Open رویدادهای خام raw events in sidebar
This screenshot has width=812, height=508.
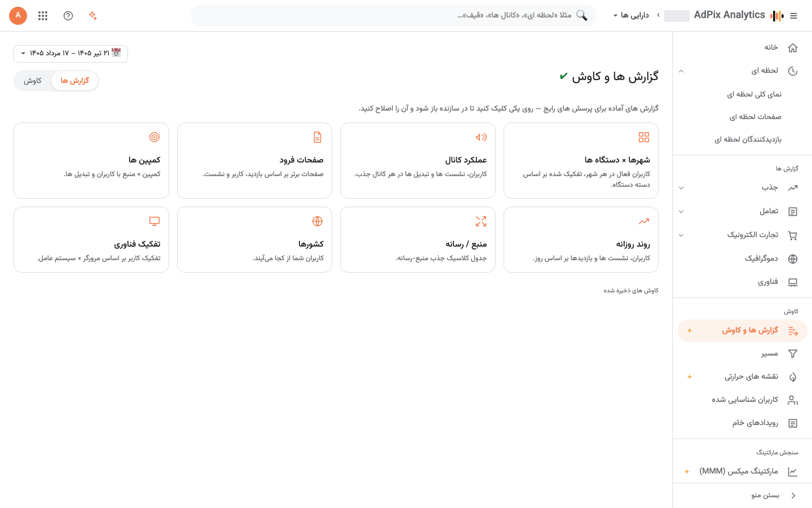coord(742,423)
